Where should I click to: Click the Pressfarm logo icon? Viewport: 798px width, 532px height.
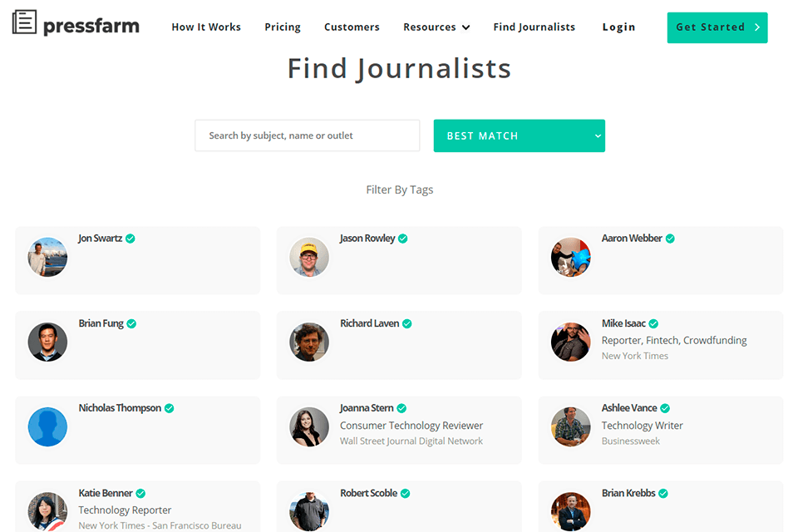point(25,22)
